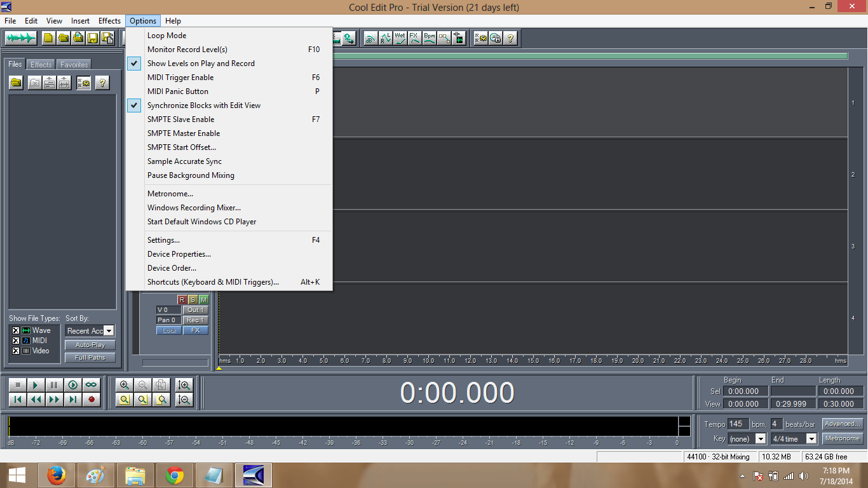Open the Key (none) dropdown
Image resolution: width=868 pixels, height=488 pixels.
[761, 439]
